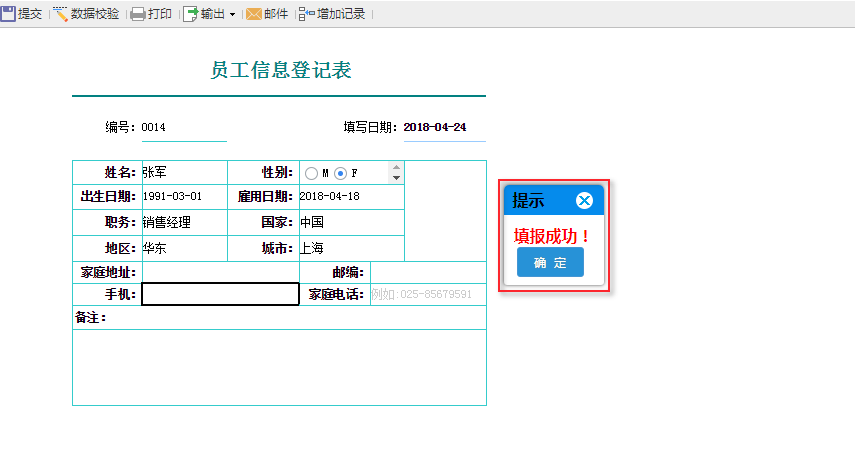855x476 pixels.
Task: Close the 提示 dialog with X
Action: click(x=584, y=201)
